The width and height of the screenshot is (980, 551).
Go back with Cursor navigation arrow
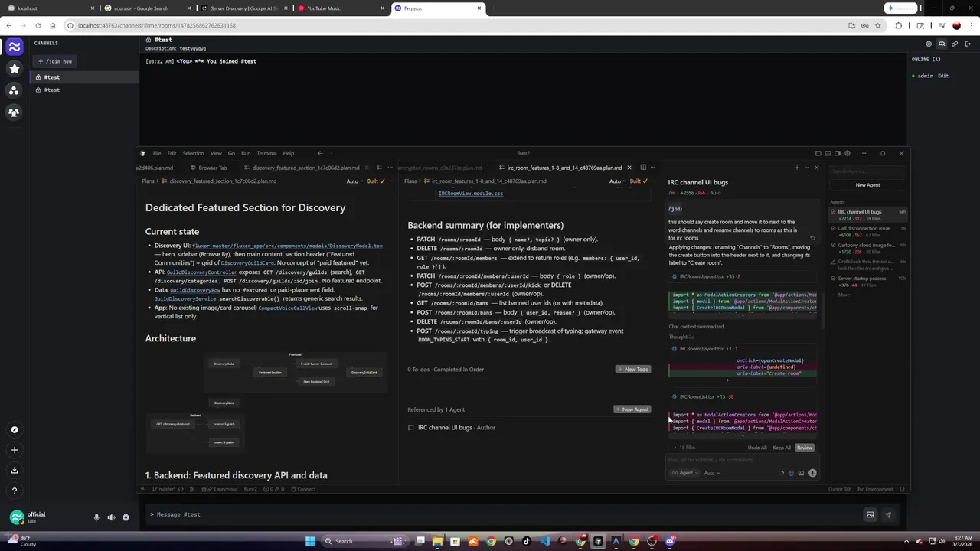coord(320,153)
